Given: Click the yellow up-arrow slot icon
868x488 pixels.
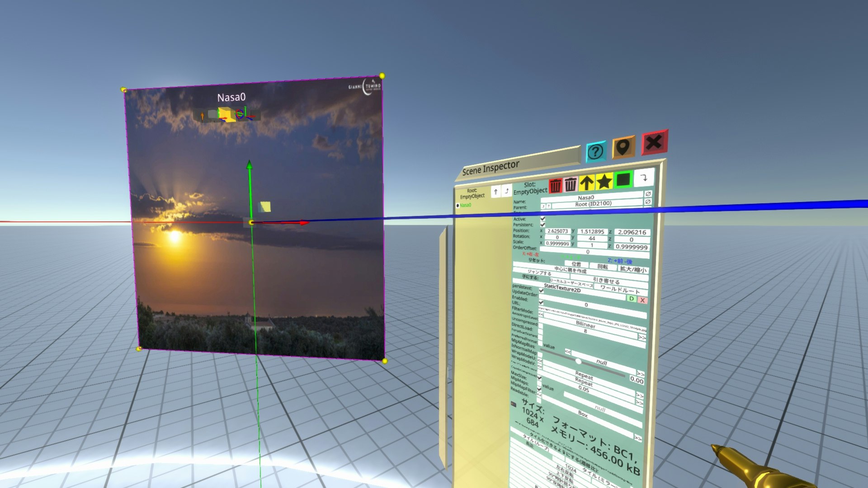Looking at the screenshot, I should pos(587,183).
